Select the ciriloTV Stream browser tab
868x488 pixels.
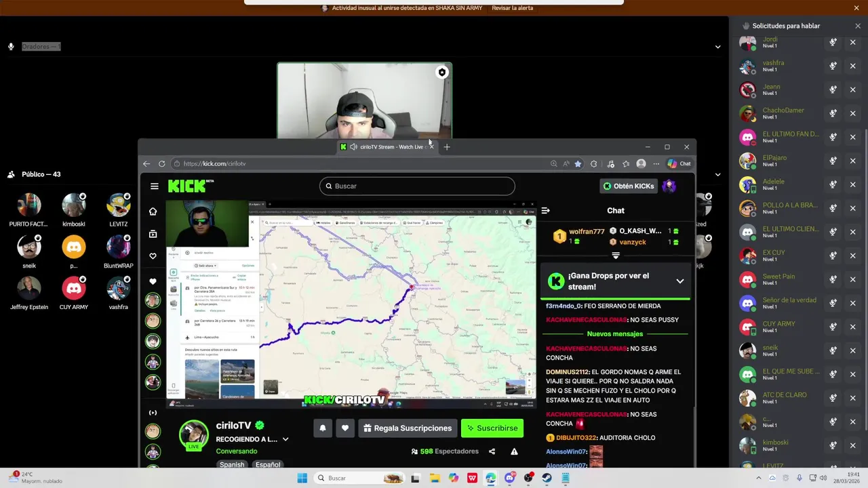tap(387, 147)
